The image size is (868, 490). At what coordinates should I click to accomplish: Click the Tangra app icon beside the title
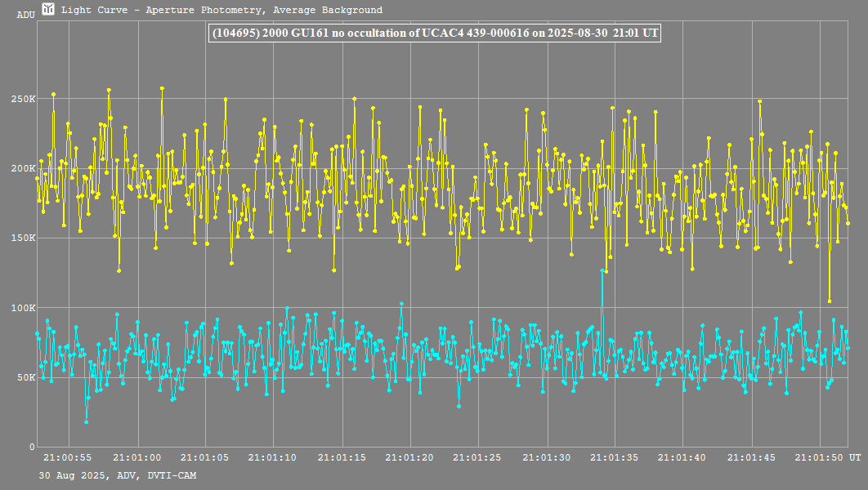click(48, 10)
